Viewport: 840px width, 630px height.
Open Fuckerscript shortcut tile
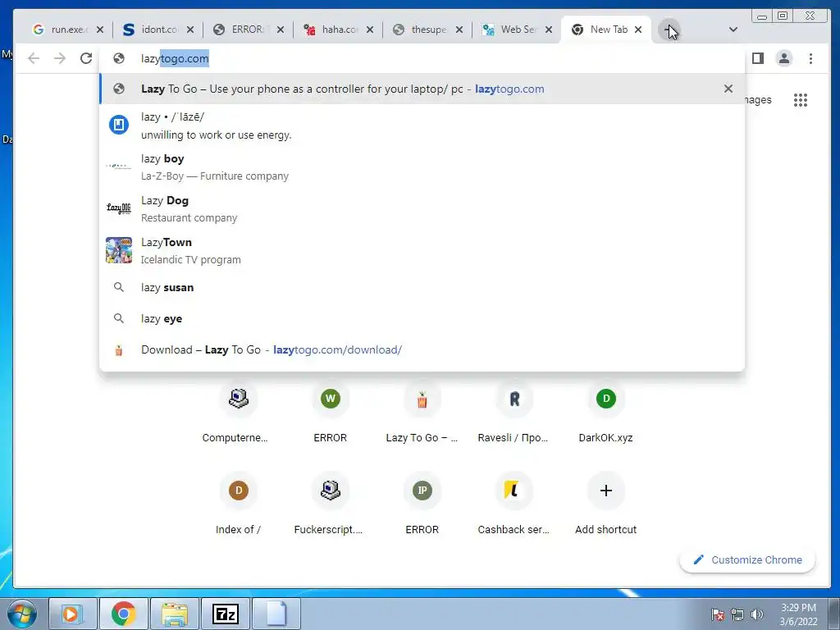(330, 504)
